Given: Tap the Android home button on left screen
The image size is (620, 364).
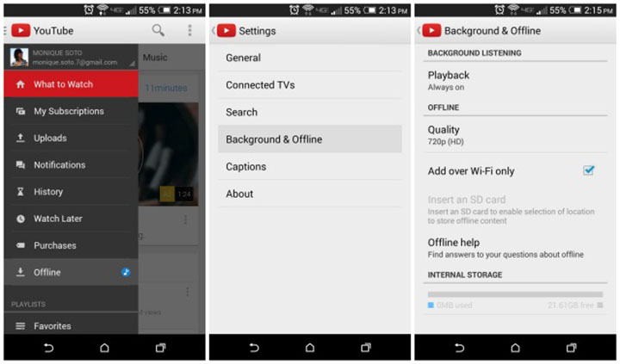Looking at the screenshot, I should (x=104, y=348).
